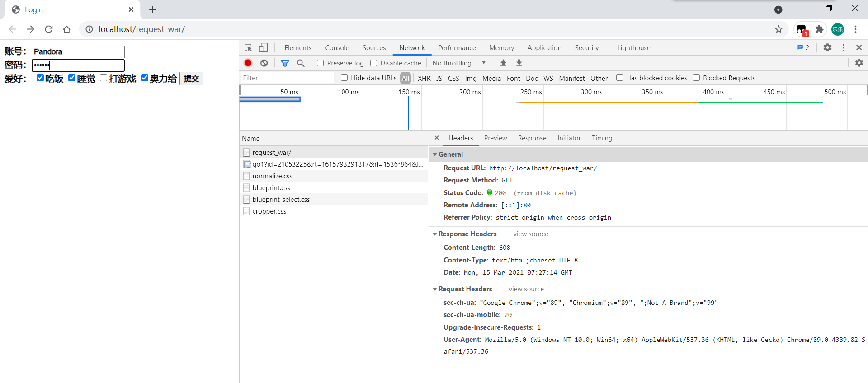Click the network Filter text box

[x=288, y=78]
